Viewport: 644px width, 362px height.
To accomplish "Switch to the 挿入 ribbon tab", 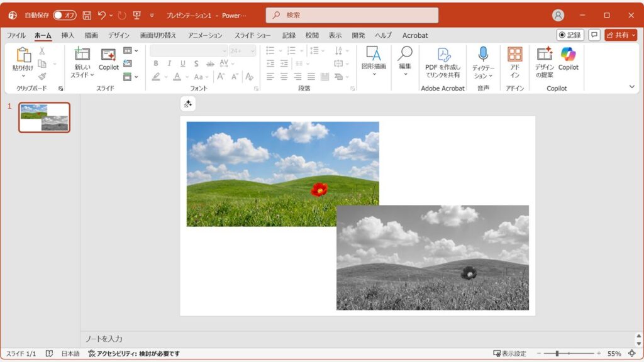I will (x=69, y=36).
